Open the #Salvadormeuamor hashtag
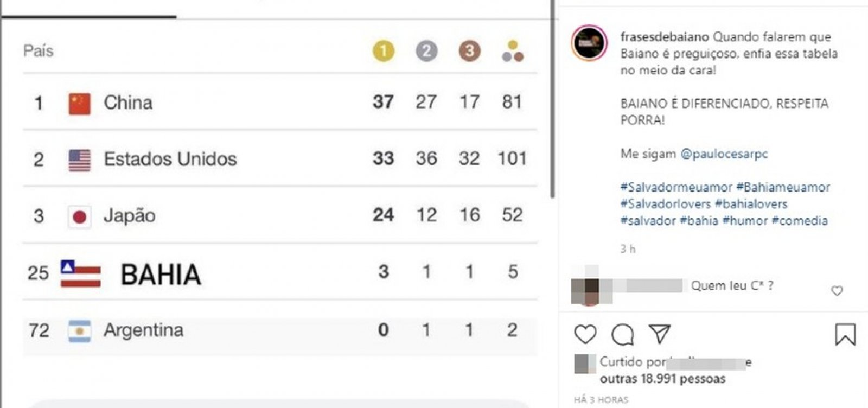868x408 pixels. click(x=676, y=187)
